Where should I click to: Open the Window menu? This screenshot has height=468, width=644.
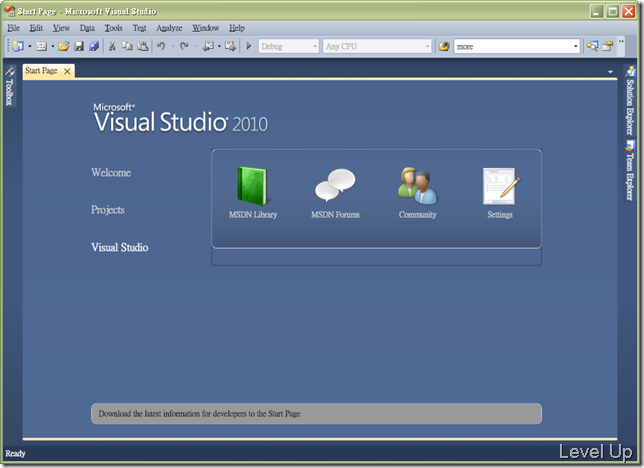(206, 28)
